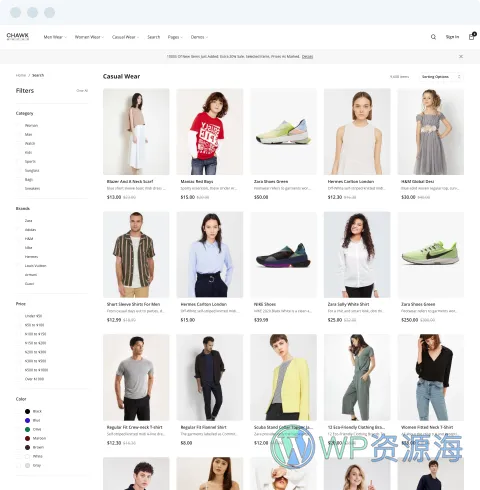Open the light blue shirt woman product image
480x490 pixels.
tap(210, 254)
